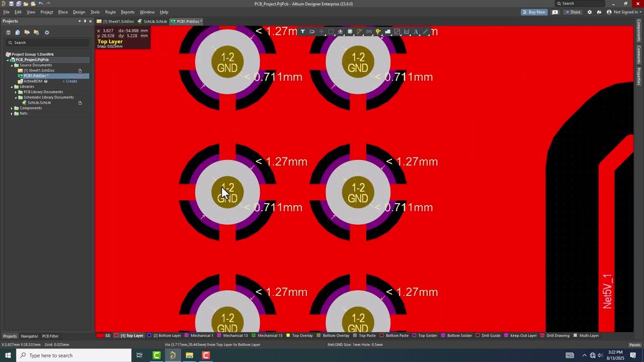Open Projects panel settings gear
The image size is (644, 362).
(47, 32)
